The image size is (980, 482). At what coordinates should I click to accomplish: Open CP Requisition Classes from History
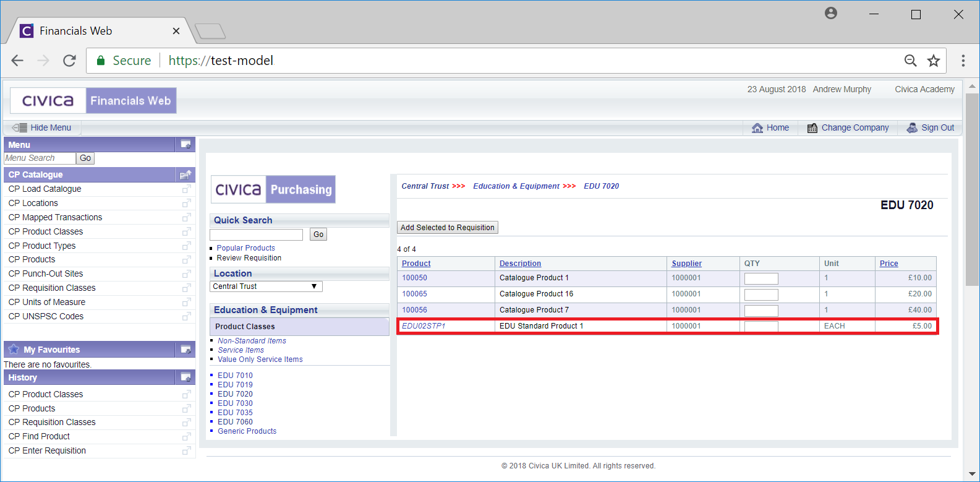[x=52, y=422]
